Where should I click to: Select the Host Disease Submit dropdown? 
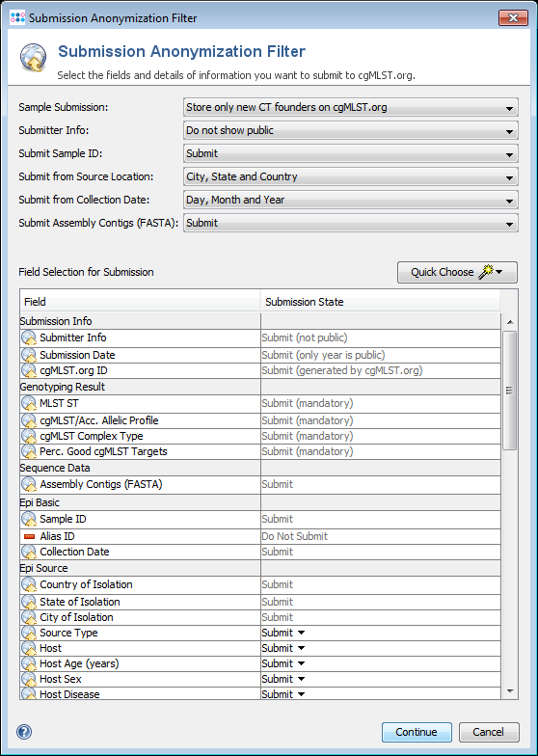click(x=283, y=694)
